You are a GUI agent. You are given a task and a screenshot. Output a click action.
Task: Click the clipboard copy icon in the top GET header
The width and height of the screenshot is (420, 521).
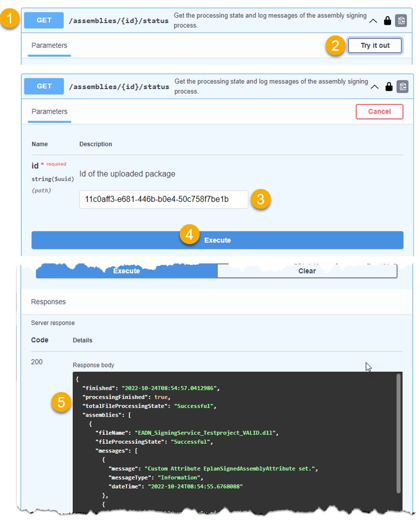point(401,21)
